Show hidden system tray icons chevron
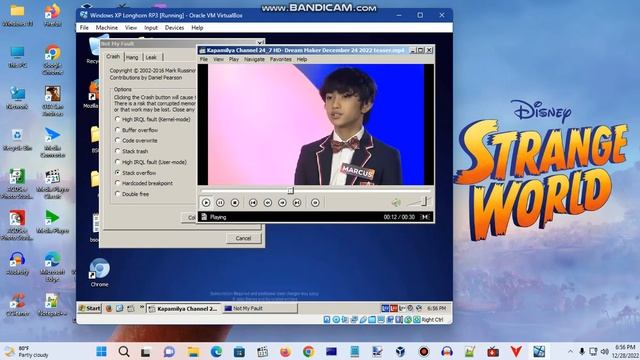 click(570, 351)
